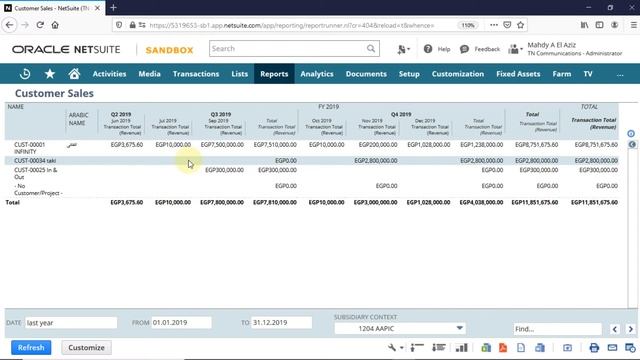The height and width of the screenshot is (360, 640).
Task: Open the Transactions menu
Action: 196,74
